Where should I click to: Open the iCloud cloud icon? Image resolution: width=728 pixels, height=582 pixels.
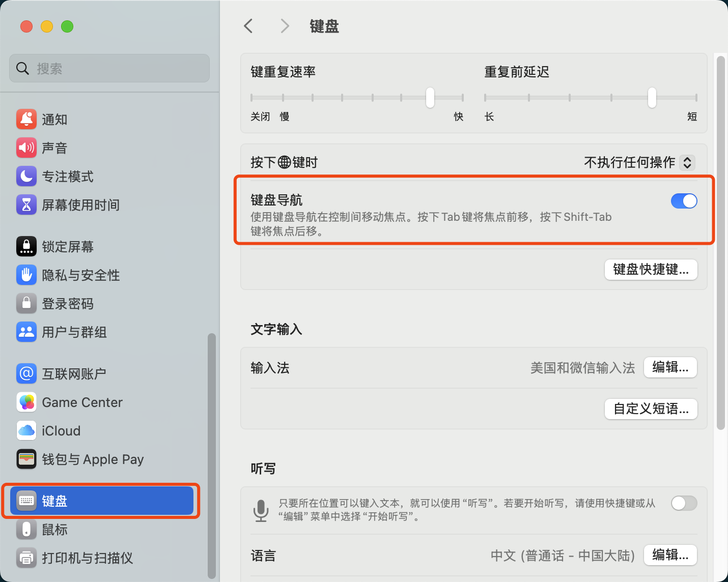26,431
